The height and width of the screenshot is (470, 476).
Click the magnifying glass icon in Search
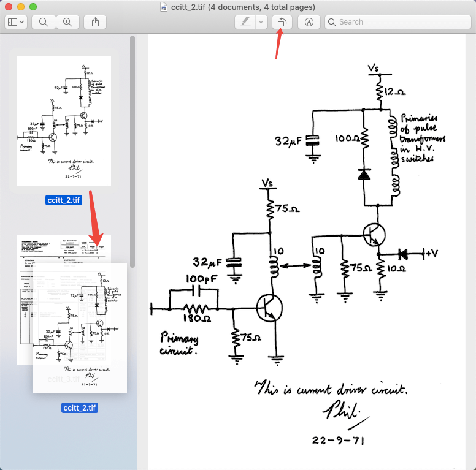coord(332,22)
